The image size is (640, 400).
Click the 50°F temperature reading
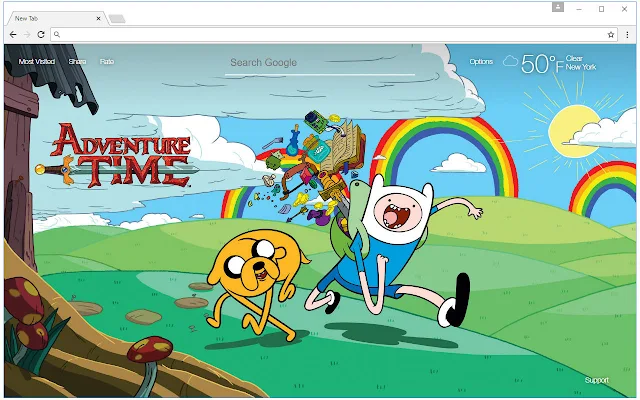pyautogui.click(x=542, y=64)
